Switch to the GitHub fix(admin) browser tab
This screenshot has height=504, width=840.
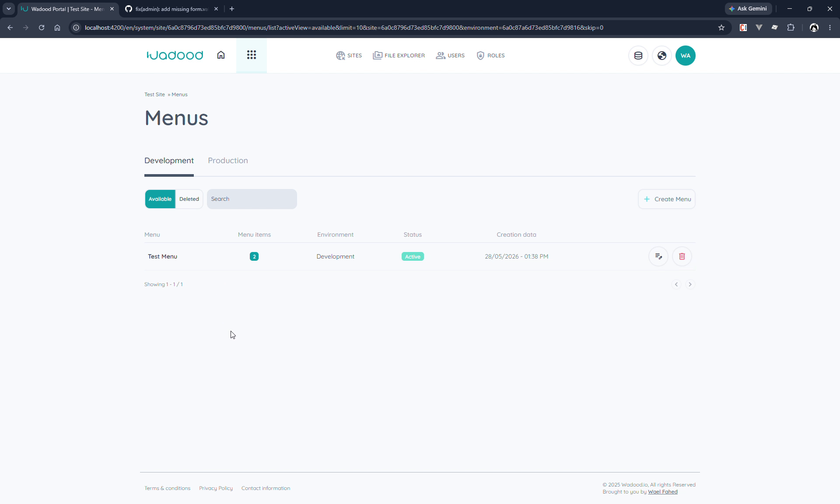pos(171,9)
